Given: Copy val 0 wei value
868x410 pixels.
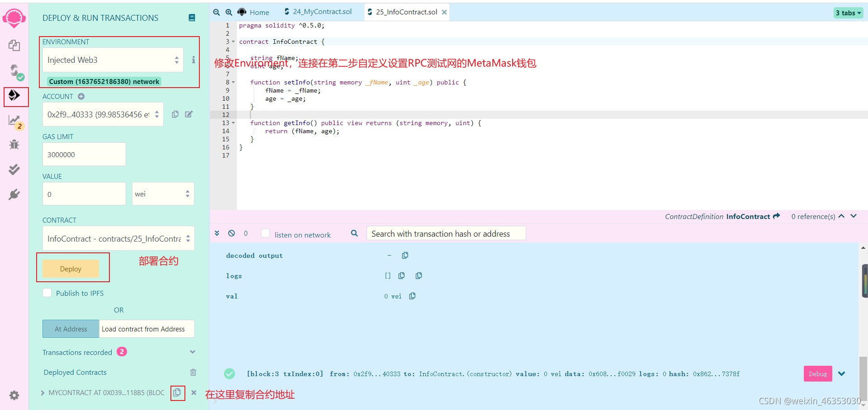Looking at the screenshot, I should [412, 296].
